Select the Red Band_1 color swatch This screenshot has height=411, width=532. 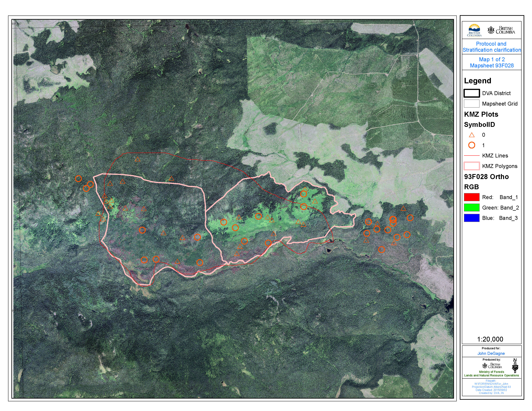[x=472, y=197]
